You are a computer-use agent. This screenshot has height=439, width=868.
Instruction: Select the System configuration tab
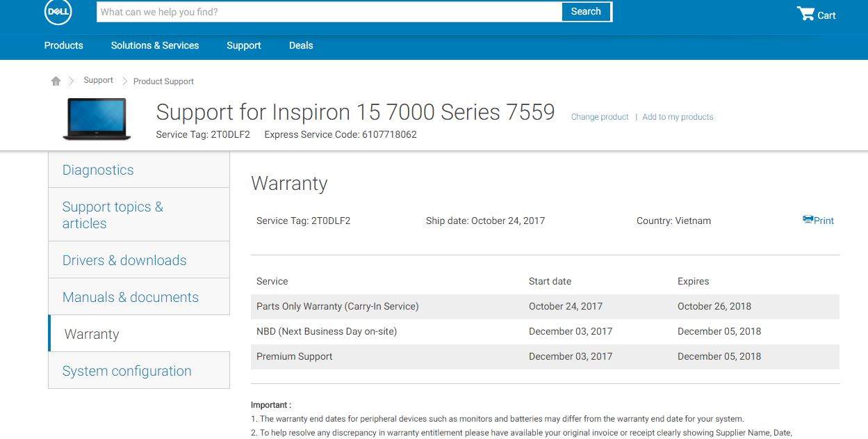click(139, 371)
